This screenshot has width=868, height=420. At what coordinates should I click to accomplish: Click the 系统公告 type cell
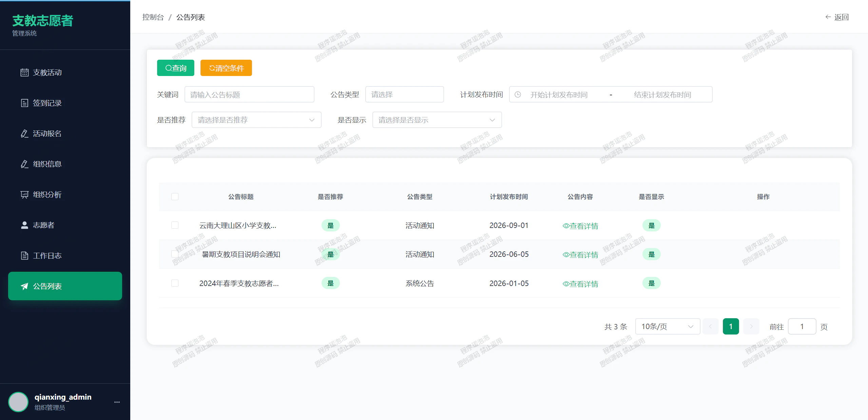coord(420,284)
